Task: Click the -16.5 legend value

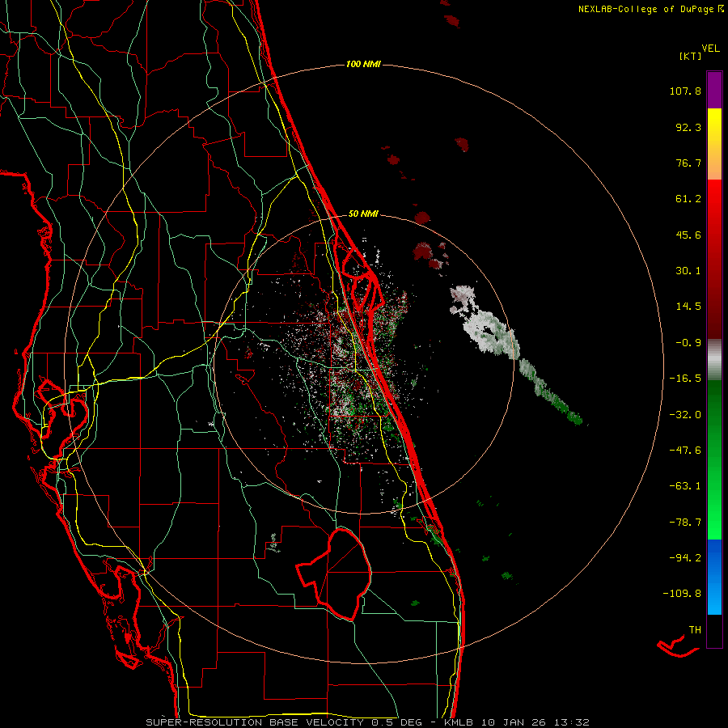Action: (685, 379)
